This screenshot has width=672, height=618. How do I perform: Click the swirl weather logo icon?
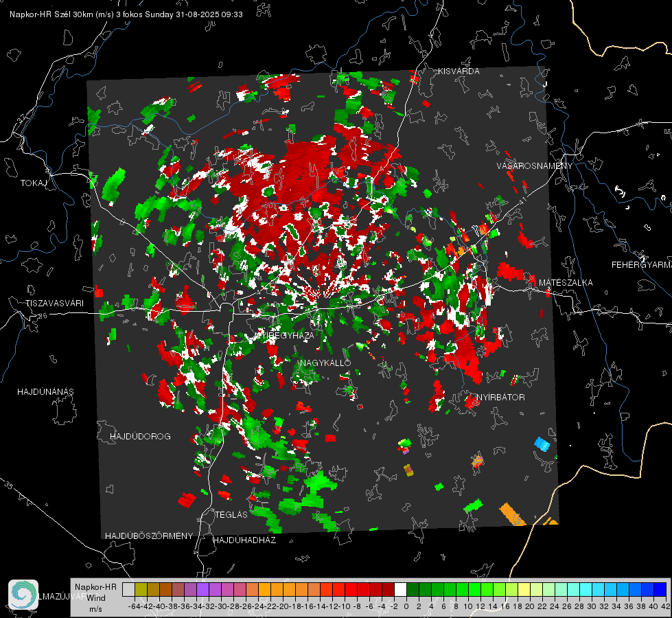pyautogui.click(x=23, y=595)
